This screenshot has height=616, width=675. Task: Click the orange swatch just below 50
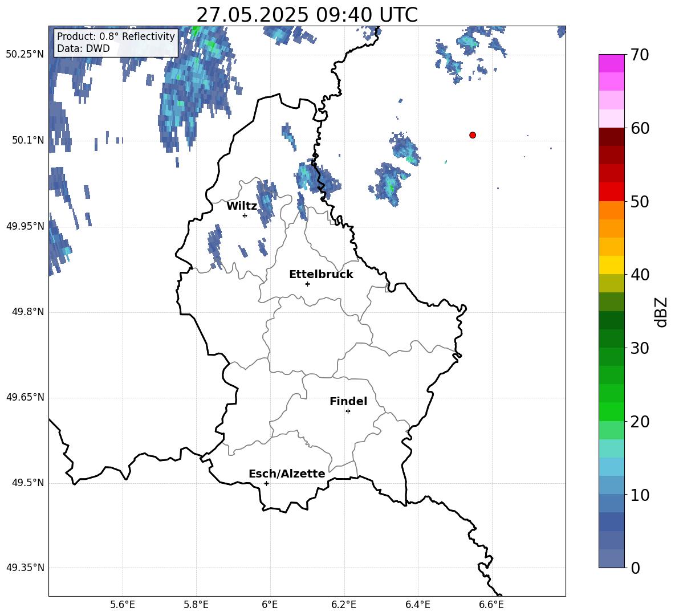point(611,210)
